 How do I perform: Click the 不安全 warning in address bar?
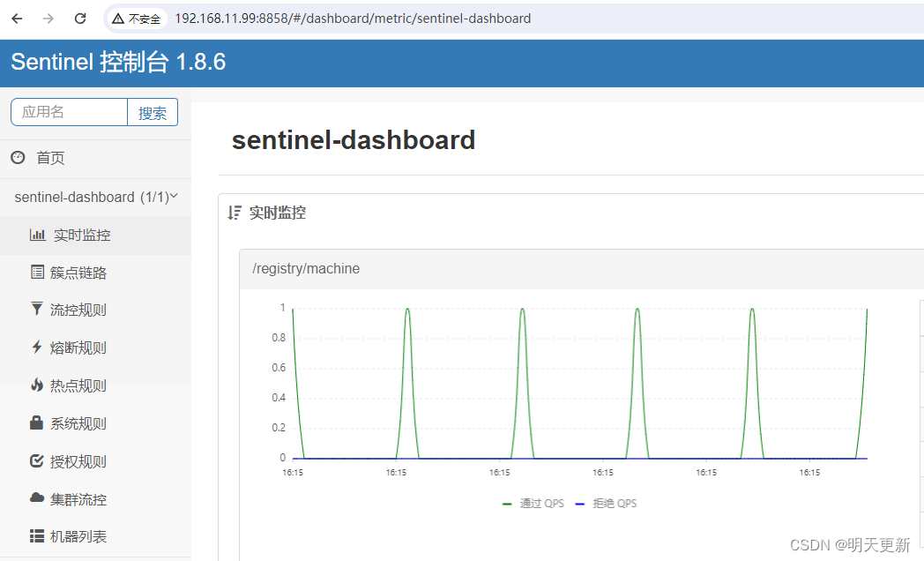coord(137,18)
